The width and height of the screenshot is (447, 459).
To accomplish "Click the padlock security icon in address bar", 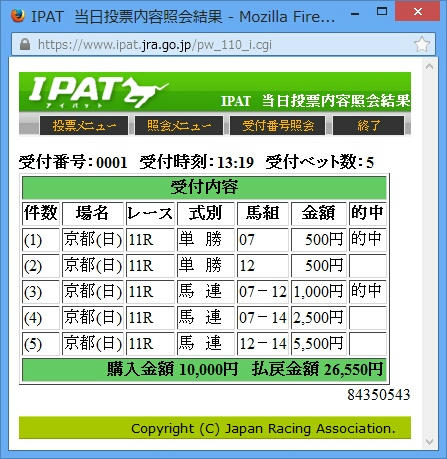I will (25, 44).
